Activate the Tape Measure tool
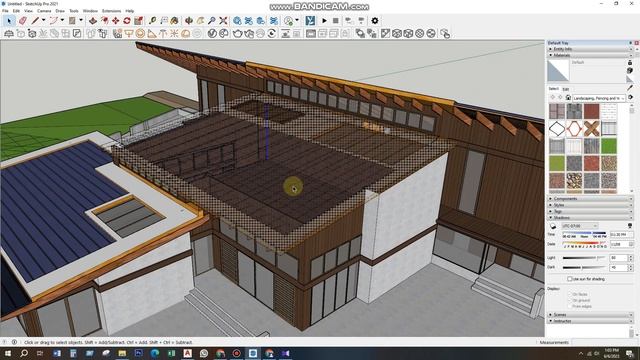 153,20
